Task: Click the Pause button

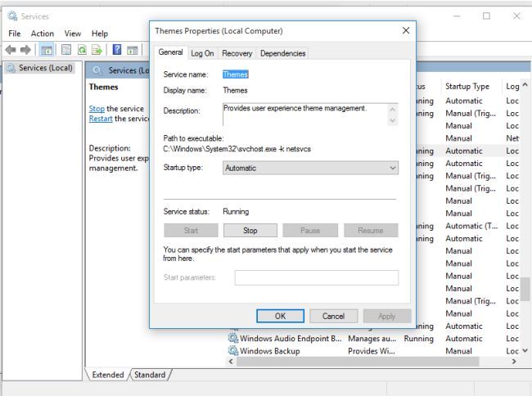Action: click(310, 231)
